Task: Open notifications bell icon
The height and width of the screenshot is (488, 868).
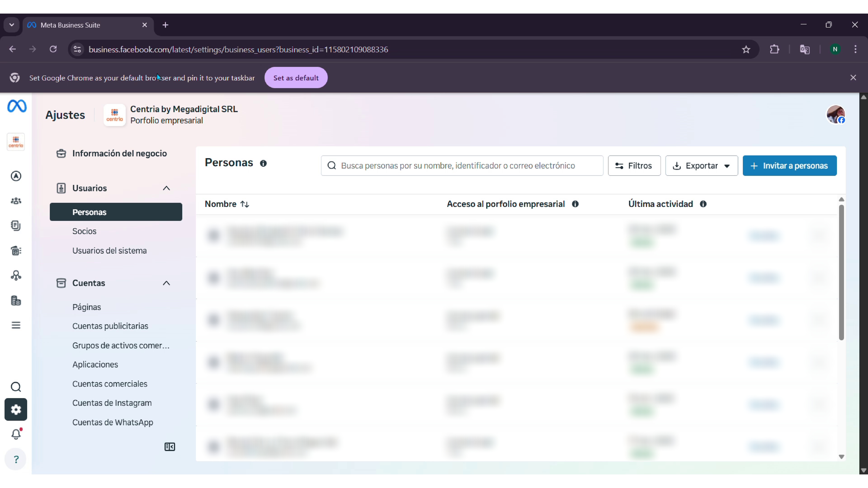Action: point(16,434)
